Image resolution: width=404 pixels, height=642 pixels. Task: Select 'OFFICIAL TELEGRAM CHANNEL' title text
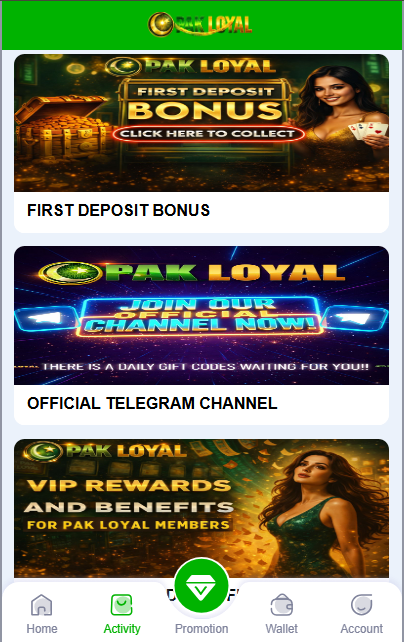152,403
